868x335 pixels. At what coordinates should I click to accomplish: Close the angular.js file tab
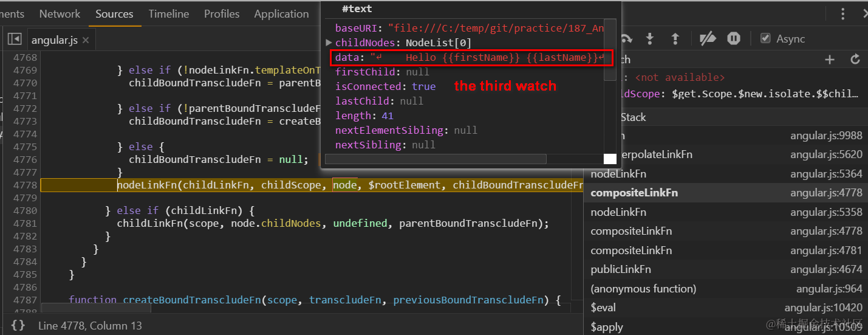[x=86, y=41]
